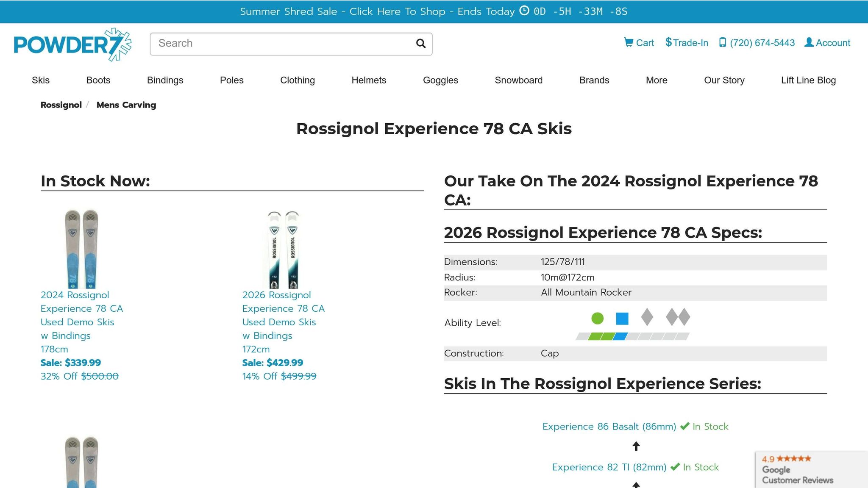Click the search magnifier icon
Viewport: 868px width, 488px height.
[x=420, y=44]
